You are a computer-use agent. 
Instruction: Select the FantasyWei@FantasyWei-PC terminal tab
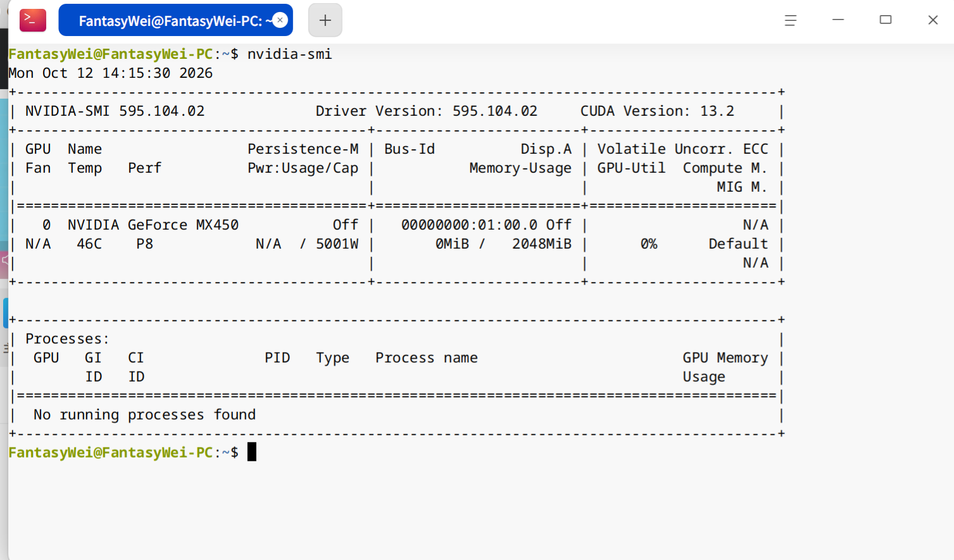coord(175,20)
